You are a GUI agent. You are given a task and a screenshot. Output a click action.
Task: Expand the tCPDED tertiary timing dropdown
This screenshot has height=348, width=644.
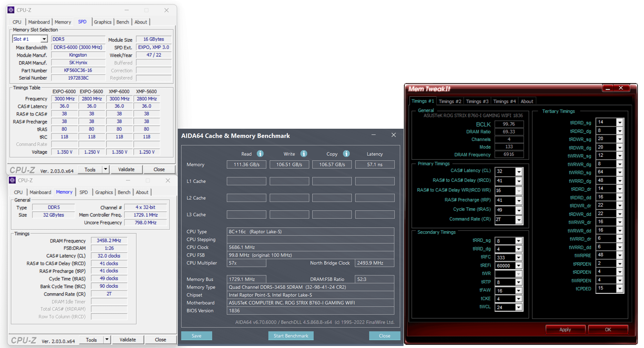[x=620, y=288]
